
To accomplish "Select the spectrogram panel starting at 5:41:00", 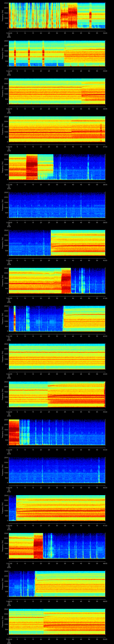I will (x=57, y=318).
